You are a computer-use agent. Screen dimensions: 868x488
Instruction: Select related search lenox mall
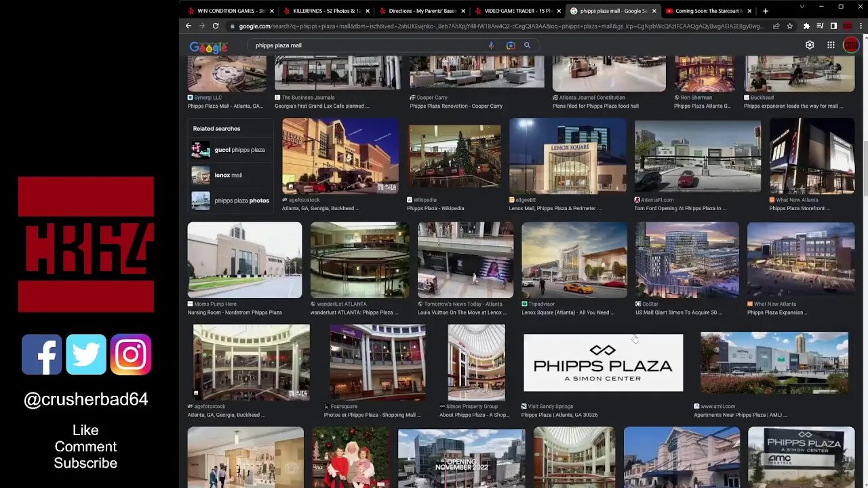(231, 175)
